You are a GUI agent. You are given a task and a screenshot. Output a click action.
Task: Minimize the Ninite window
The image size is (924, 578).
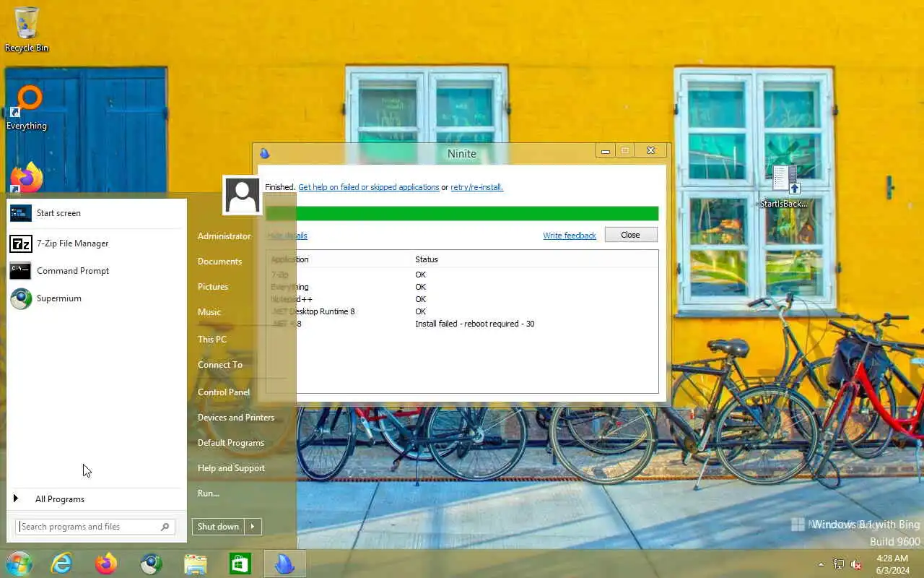pyautogui.click(x=606, y=151)
